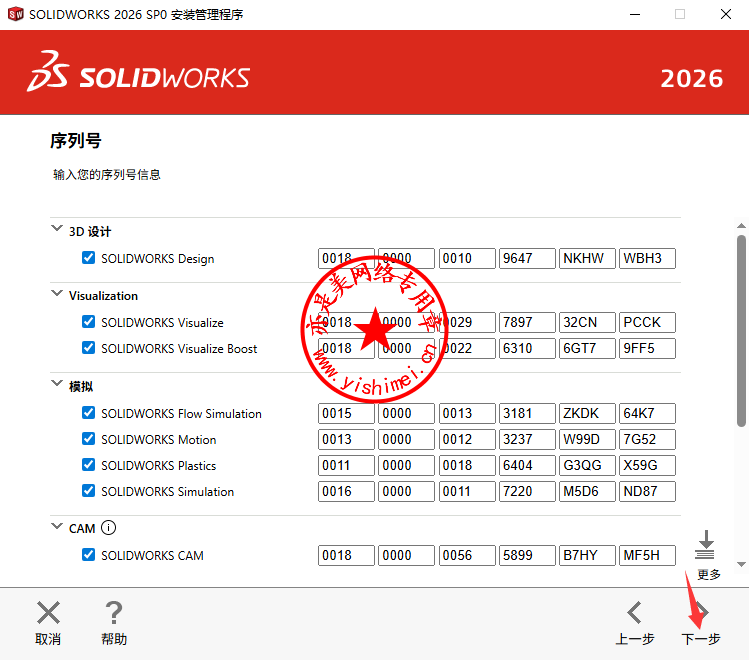The image size is (749, 660).
Task: Click the first serial field for SOLIDWORKS Motion
Action: tap(346, 440)
